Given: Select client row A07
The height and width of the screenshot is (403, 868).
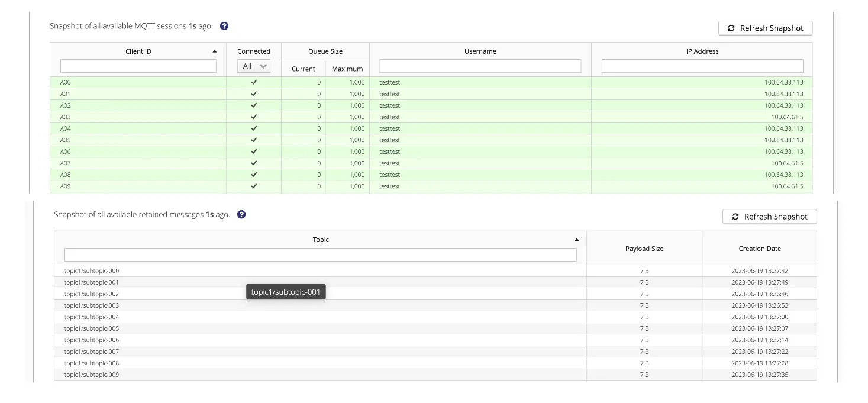Looking at the screenshot, I should click(x=431, y=163).
